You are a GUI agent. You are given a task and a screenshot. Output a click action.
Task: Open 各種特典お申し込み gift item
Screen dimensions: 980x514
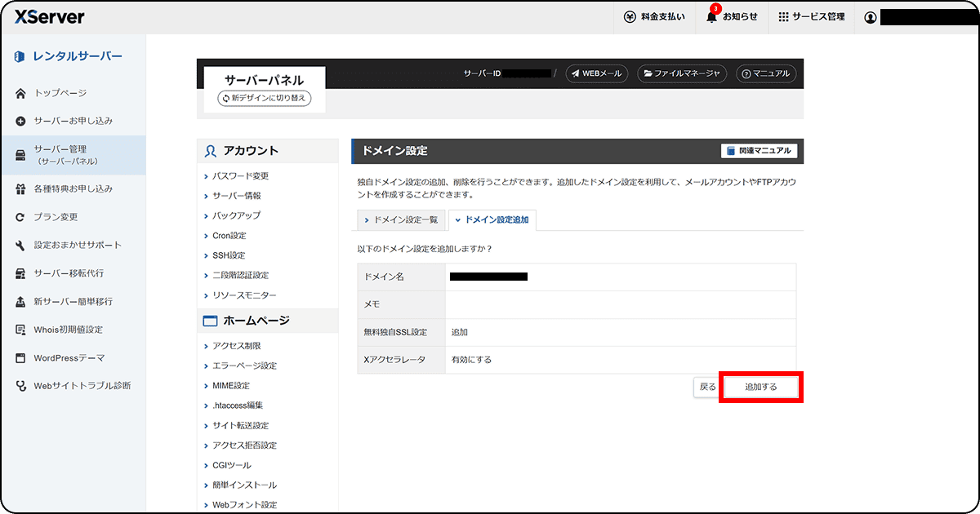coord(73,188)
